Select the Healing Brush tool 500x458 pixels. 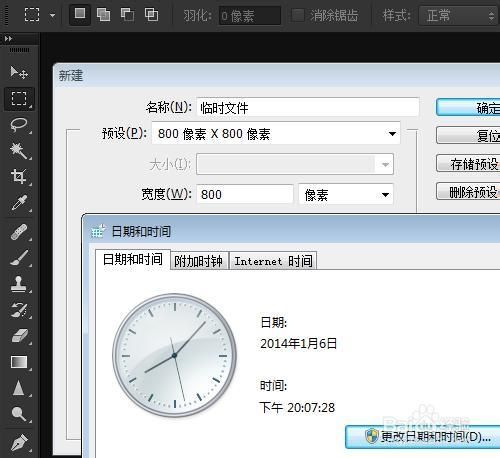19,232
